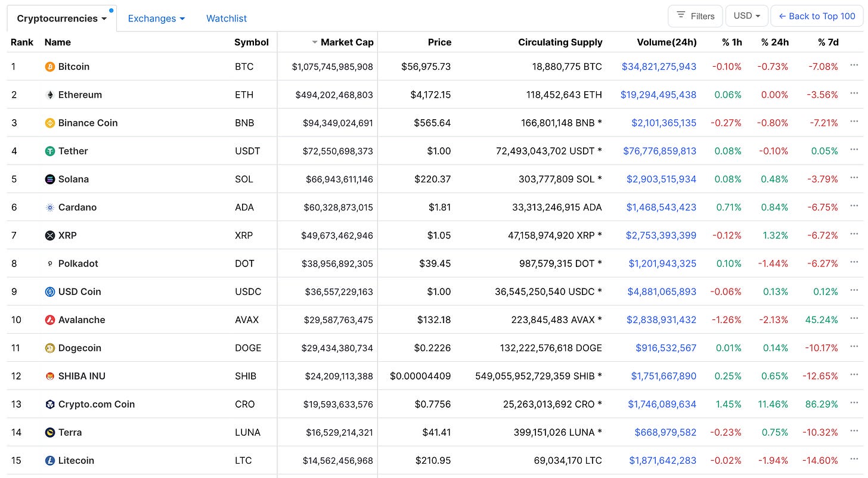Open the Bitcoin name link
Viewport: 868px width, 478px height.
coord(74,67)
